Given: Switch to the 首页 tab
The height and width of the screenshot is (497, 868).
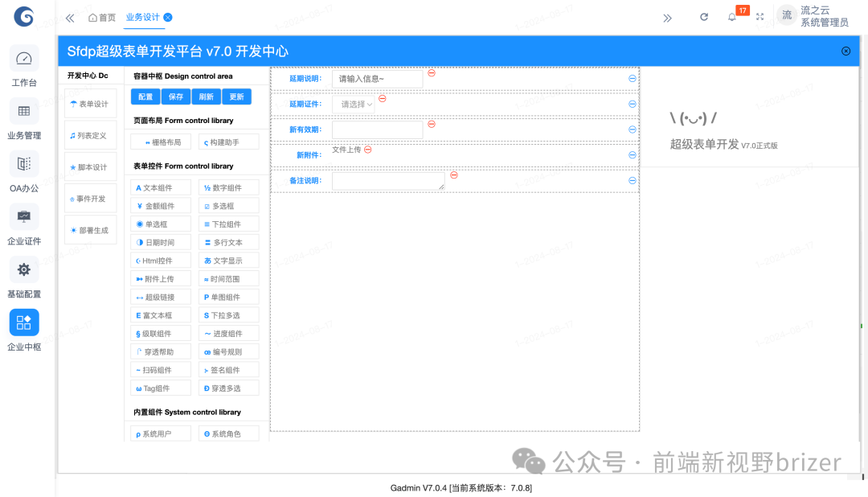Looking at the screenshot, I should 102,17.
